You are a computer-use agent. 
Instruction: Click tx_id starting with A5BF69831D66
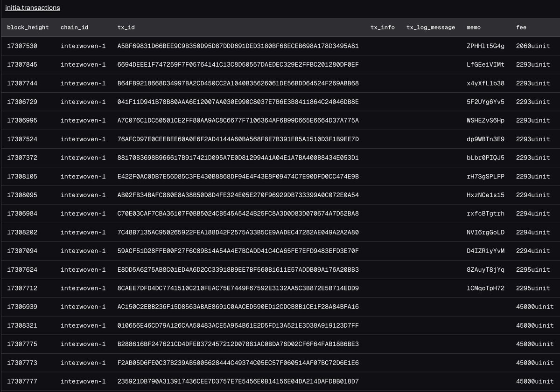pyautogui.click(x=238, y=46)
